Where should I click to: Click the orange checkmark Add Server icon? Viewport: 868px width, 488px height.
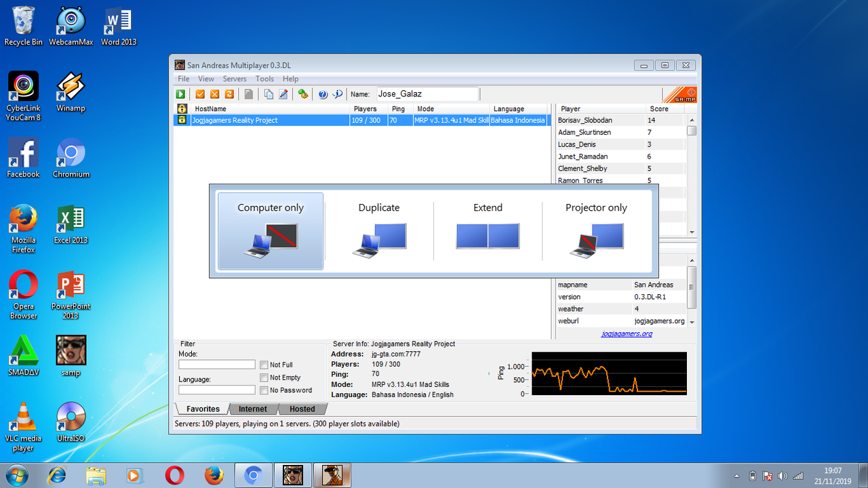[201, 94]
